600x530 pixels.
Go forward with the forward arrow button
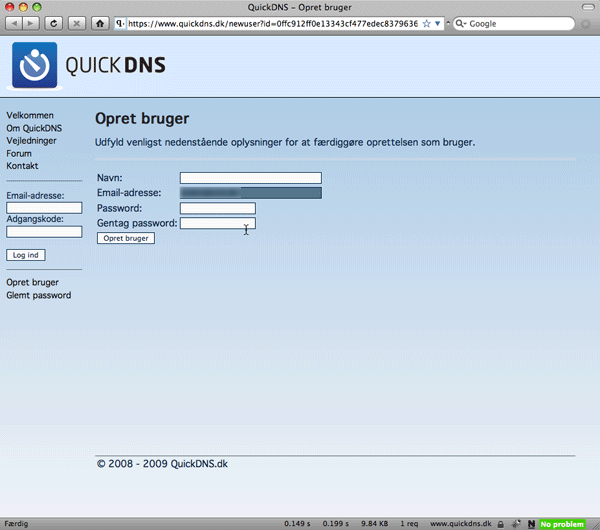point(30,24)
